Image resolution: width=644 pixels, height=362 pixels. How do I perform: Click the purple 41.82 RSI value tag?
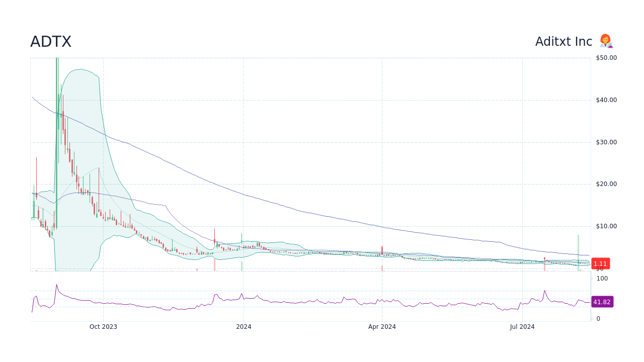pos(602,302)
